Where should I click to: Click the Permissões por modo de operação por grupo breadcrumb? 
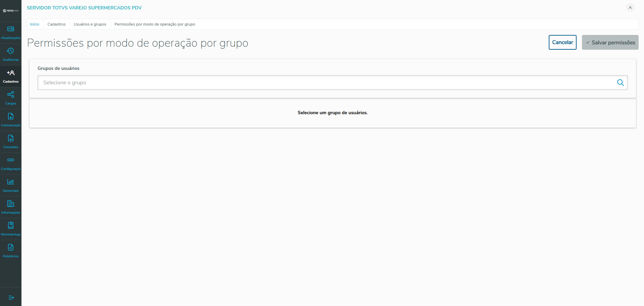pos(155,24)
